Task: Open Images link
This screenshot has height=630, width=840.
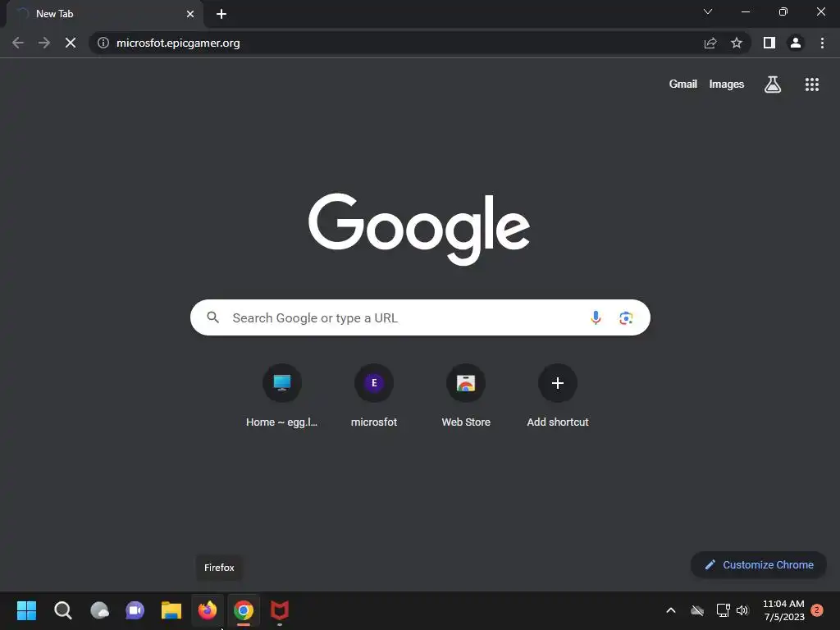Action: [727, 84]
